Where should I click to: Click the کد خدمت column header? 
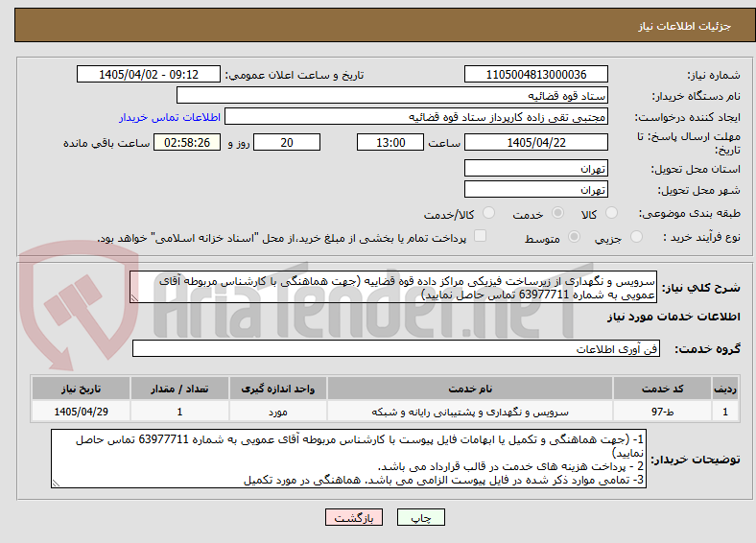point(663,389)
